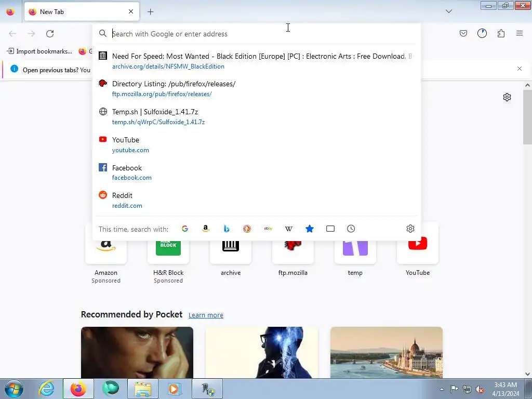This screenshot has height=399, width=532.
Task: Search open tabs using the tabs icon
Action: tap(330, 229)
